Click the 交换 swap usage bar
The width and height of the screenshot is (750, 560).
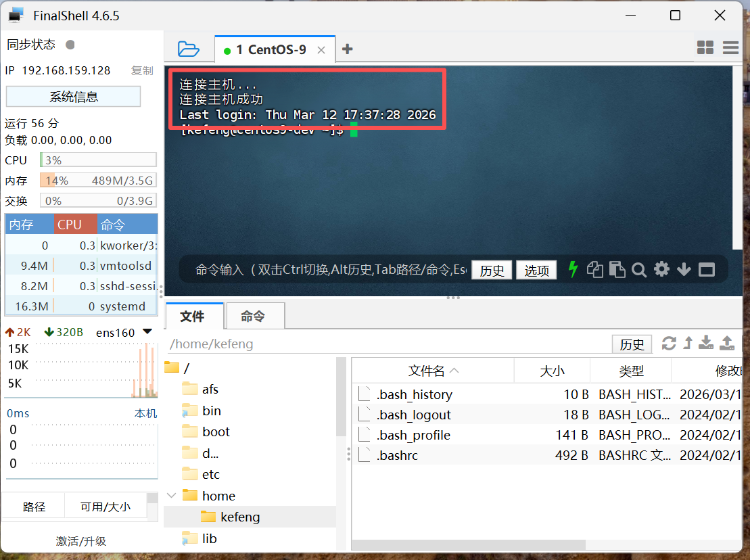[x=98, y=200]
